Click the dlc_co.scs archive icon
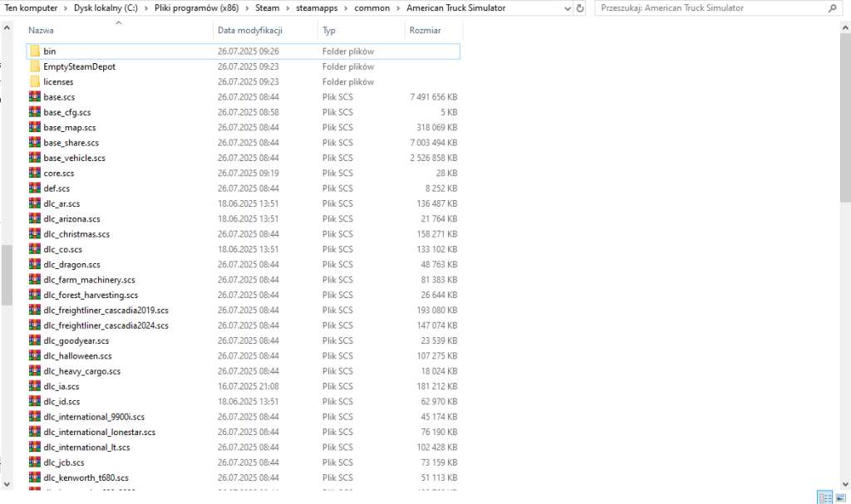This screenshot has width=851, height=504. click(x=35, y=248)
